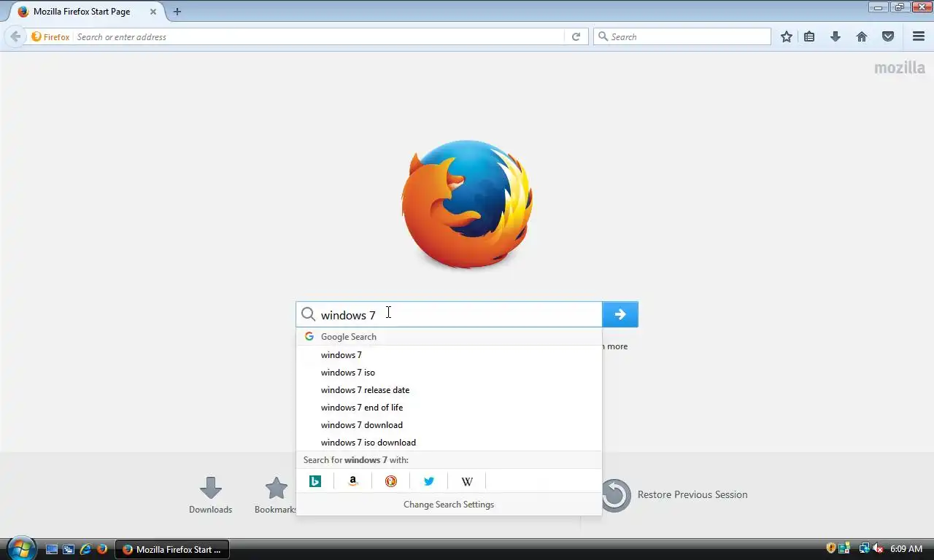Go to the home page icon
The height and width of the screenshot is (560, 934).
pos(862,36)
